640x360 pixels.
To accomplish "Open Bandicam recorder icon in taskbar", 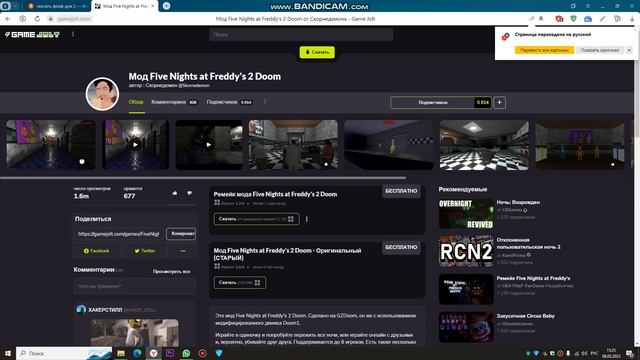I will point(202,353).
